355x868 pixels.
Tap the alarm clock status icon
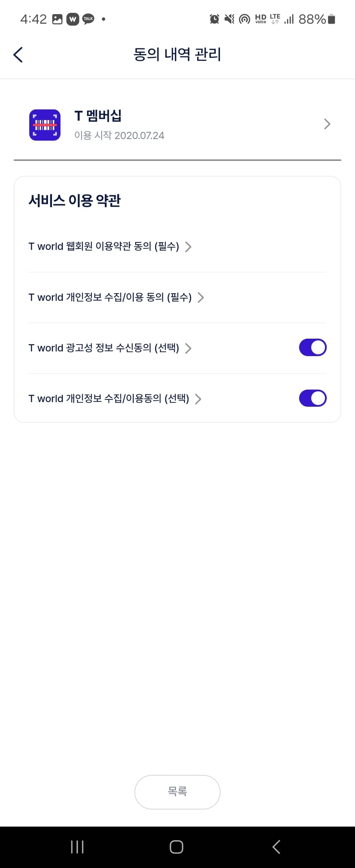click(x=214, y=19)
